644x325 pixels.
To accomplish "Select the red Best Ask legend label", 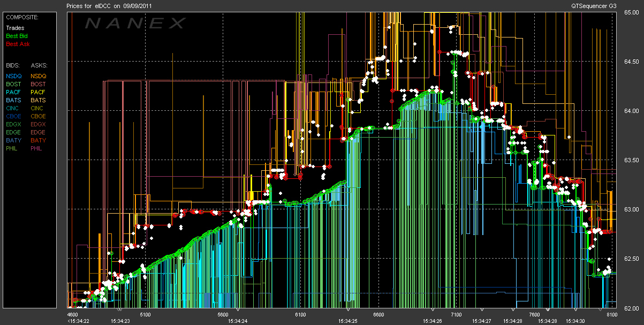I will [16, 43].
